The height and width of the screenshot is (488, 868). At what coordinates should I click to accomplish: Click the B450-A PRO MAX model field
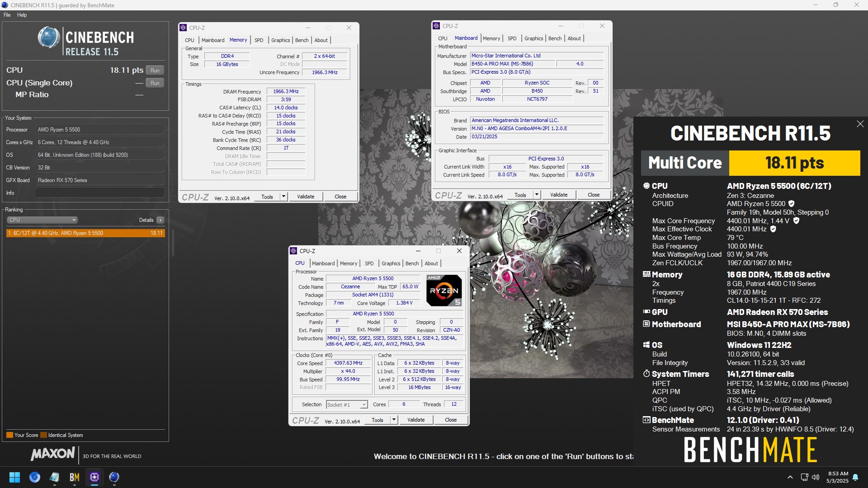513,64
